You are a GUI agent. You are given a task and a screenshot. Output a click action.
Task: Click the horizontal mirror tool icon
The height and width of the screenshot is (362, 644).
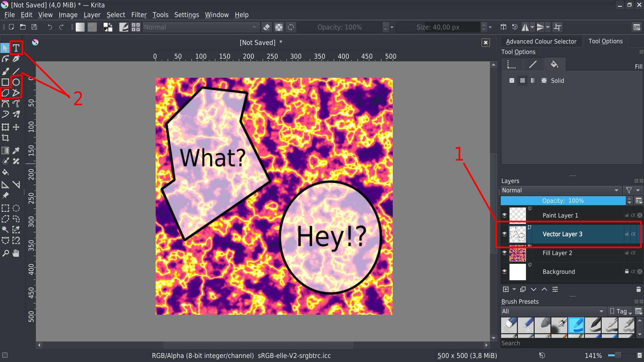pyautogui.click(x=525, y=27)
